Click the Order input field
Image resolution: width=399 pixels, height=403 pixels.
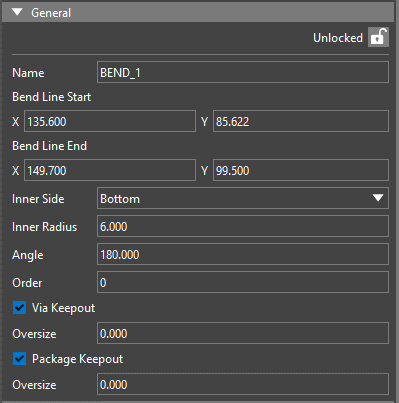(x=243, y=282)
